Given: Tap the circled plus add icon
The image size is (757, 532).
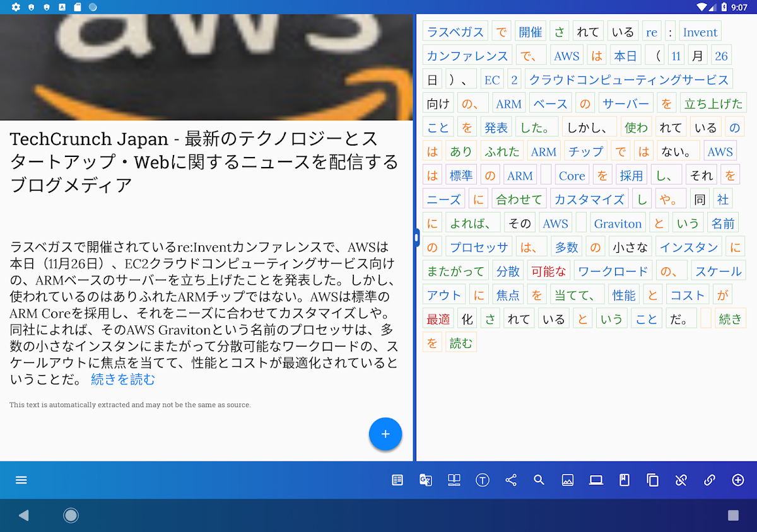Looking at the screenshot, I should coord(738,480).
